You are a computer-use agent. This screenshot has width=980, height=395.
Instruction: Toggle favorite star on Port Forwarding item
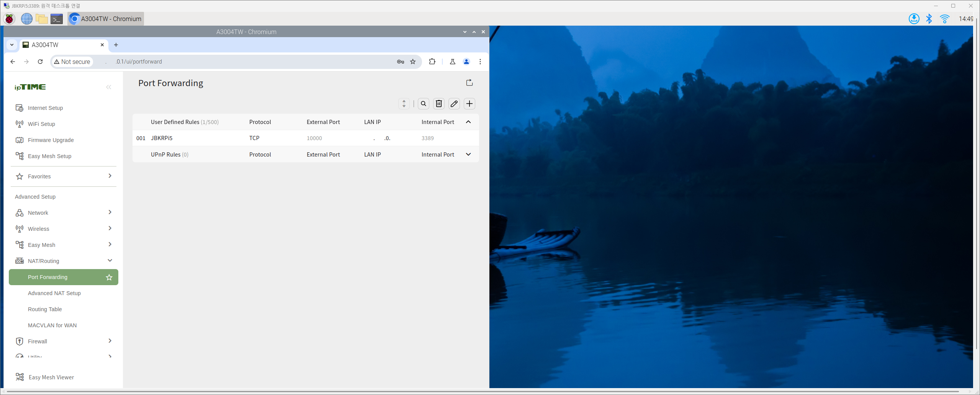click(x=109, y=277)
